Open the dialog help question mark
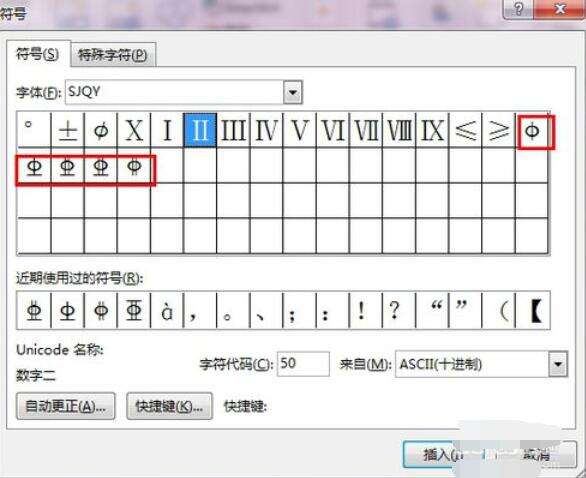The width and height of the screenshot is (586, 478). (518, 9)
